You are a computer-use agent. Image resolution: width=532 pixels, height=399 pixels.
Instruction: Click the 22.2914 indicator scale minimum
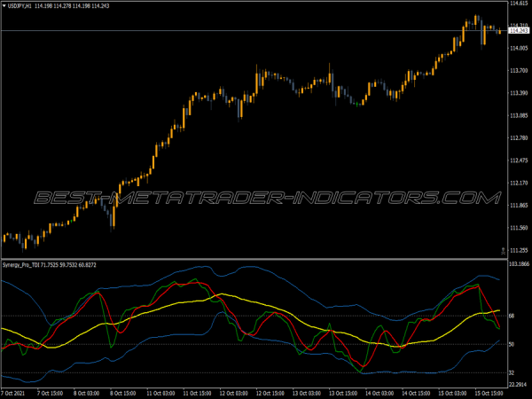tap(518, 384)
